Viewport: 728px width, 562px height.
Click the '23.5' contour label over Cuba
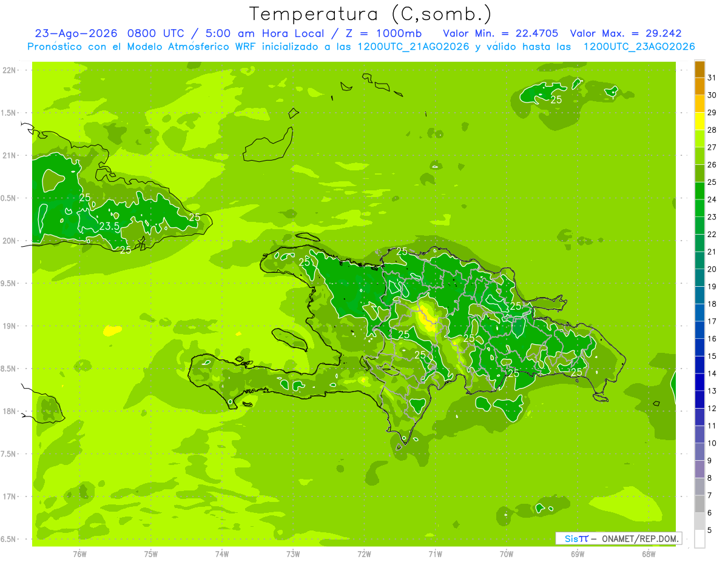pos(109,226)
